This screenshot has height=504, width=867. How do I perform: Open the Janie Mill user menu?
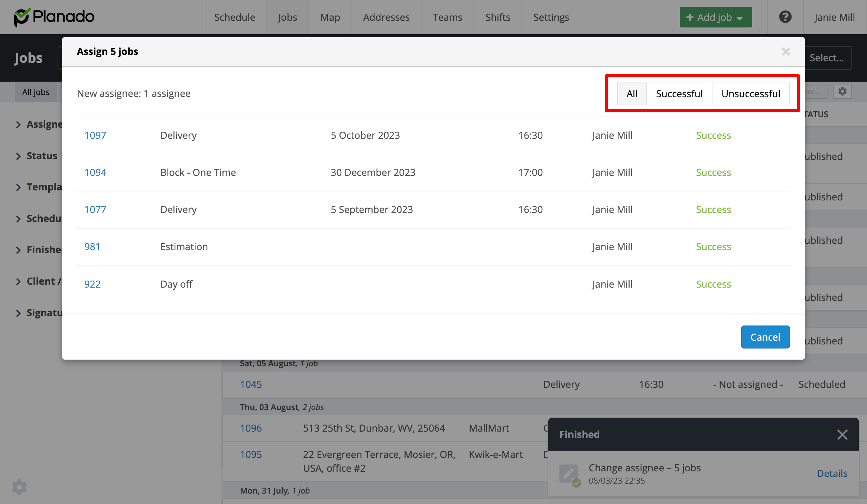tap(834, 17)
